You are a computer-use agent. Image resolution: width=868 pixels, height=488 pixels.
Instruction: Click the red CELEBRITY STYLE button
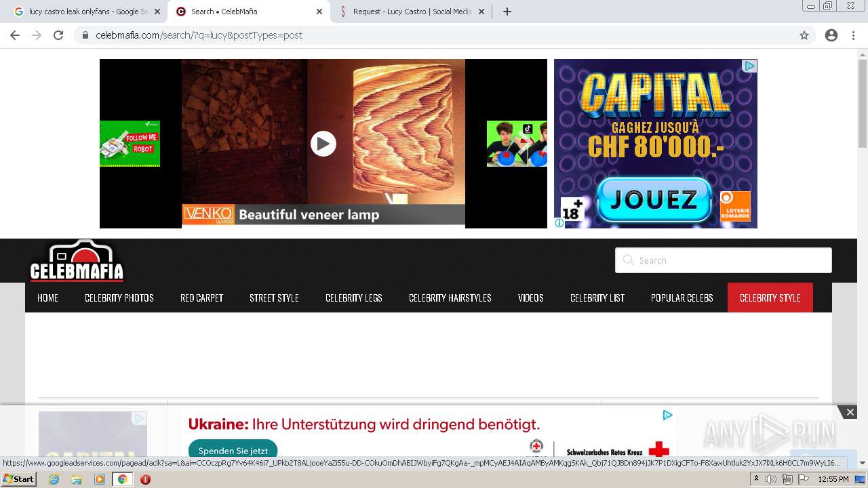[770, 298]
